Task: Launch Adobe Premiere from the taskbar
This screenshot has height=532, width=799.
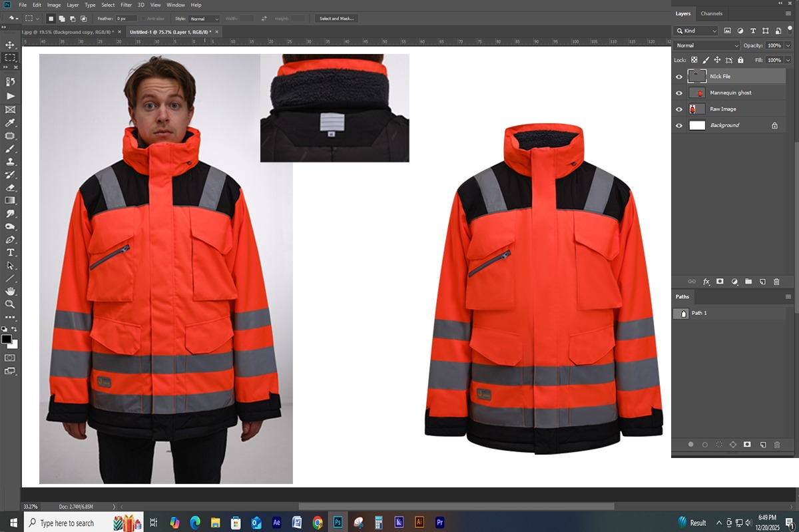Action: pyautogui.click(x=439, y=523)
